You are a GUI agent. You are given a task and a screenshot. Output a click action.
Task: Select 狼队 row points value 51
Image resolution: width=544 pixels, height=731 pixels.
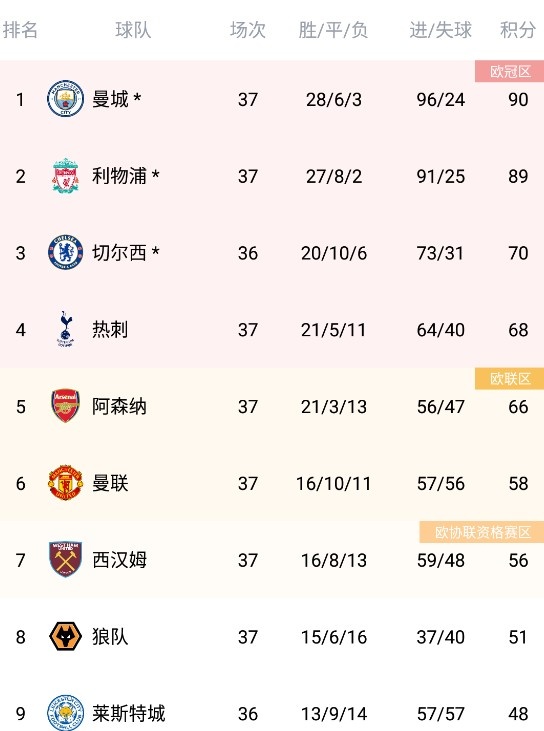click(518, 637)
